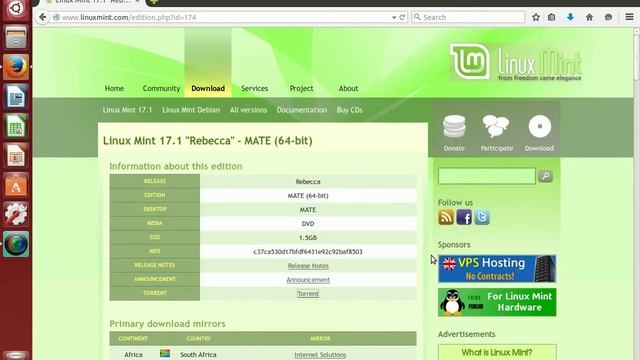The width and height of the screenshot is (640, 360).
Task: Click the South Africa country cell
Action: (198, 355)
